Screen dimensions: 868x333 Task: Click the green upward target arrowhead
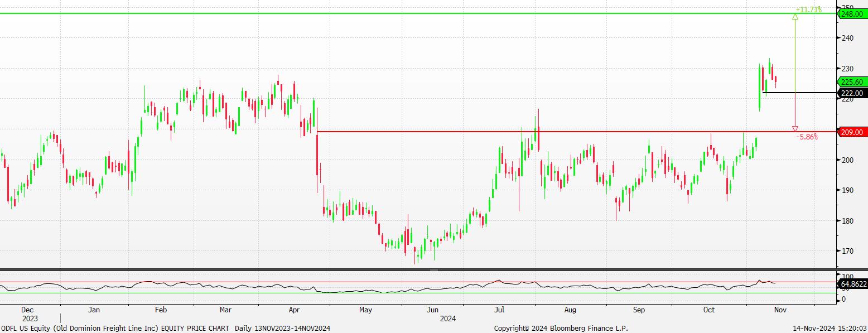coord(795,17)
